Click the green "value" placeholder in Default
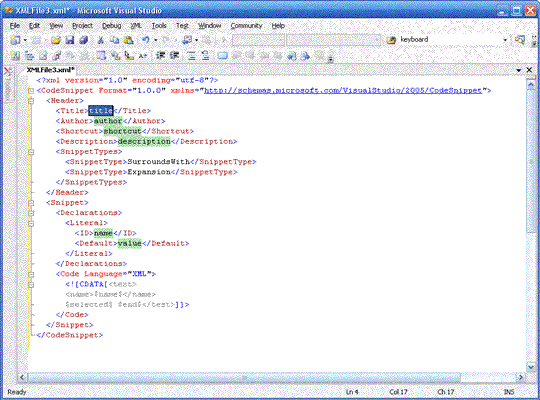Image resolution: width=540 pixels, height=400 pixels. [x=129, y=243]
